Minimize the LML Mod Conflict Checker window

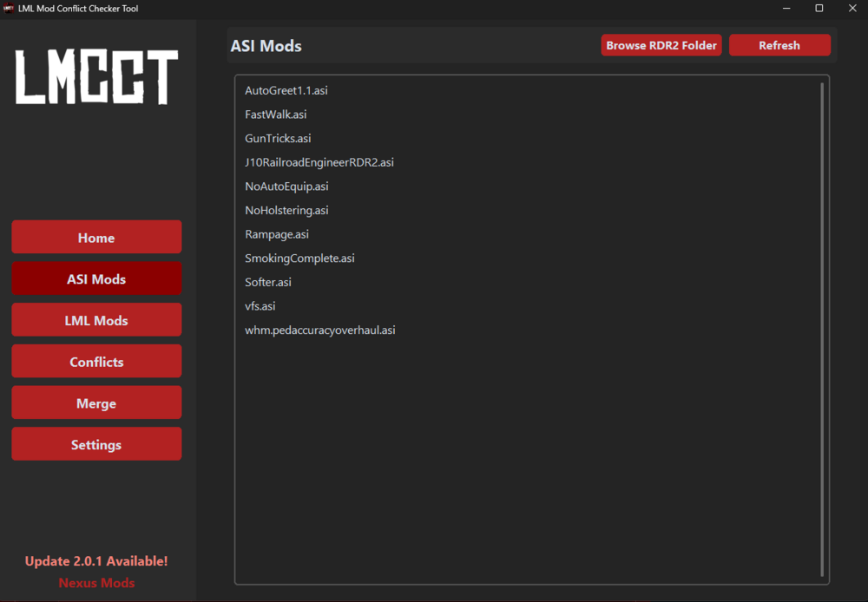(786, 9)
